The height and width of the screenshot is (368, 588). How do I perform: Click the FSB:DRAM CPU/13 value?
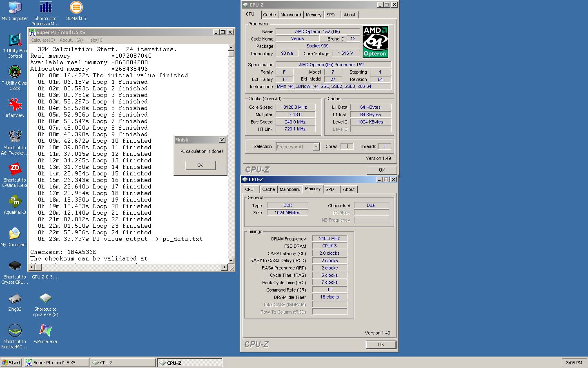coord(330,246)
